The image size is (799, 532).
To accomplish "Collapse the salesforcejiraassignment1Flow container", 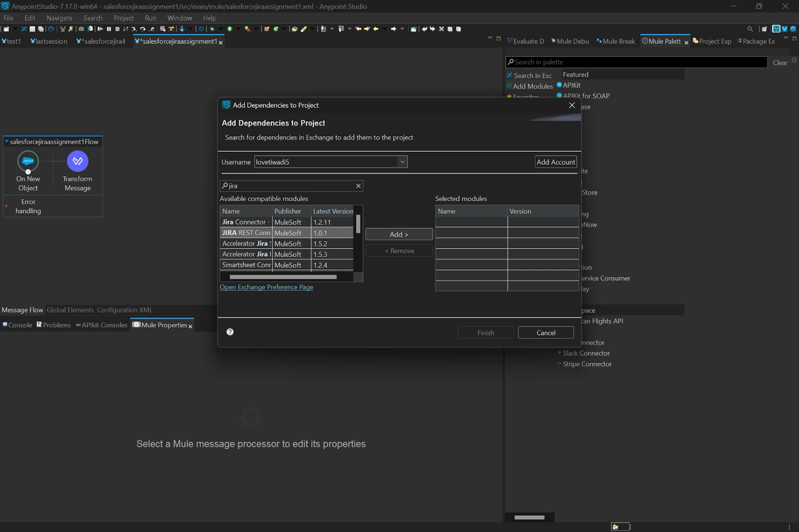I will (6, 142).
